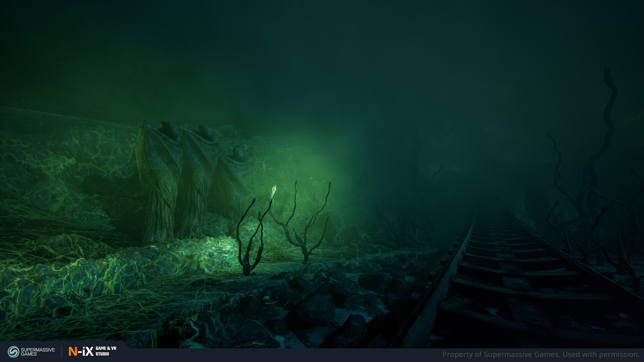Expand the Supermassive Games wordmark

coord(38,349)
